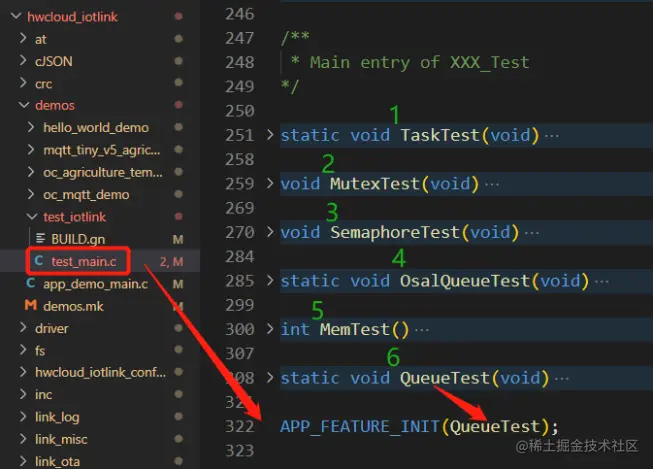Expand the cJSON folder chevron

23,61
